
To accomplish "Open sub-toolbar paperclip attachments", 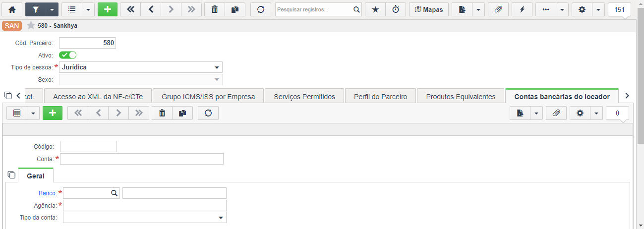I will coord(556,113).
